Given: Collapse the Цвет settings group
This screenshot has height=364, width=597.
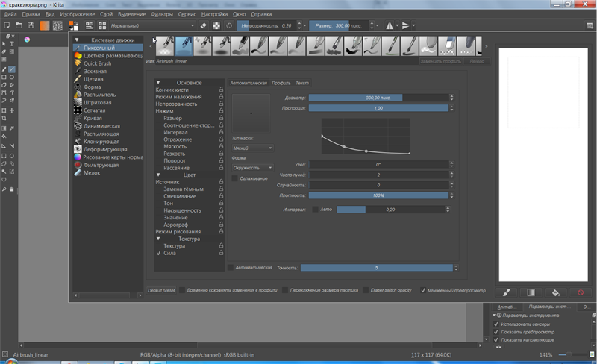Looking at the screenshot, I should pyautogui.click(x=158, y=175).
